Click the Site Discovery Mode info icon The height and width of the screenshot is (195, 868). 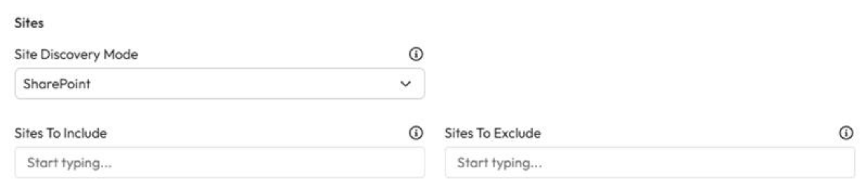pos(415,54)
